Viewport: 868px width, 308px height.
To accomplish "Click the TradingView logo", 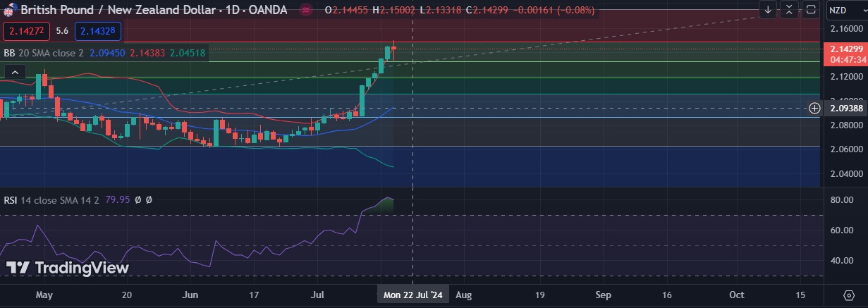I will click(68, 268).
